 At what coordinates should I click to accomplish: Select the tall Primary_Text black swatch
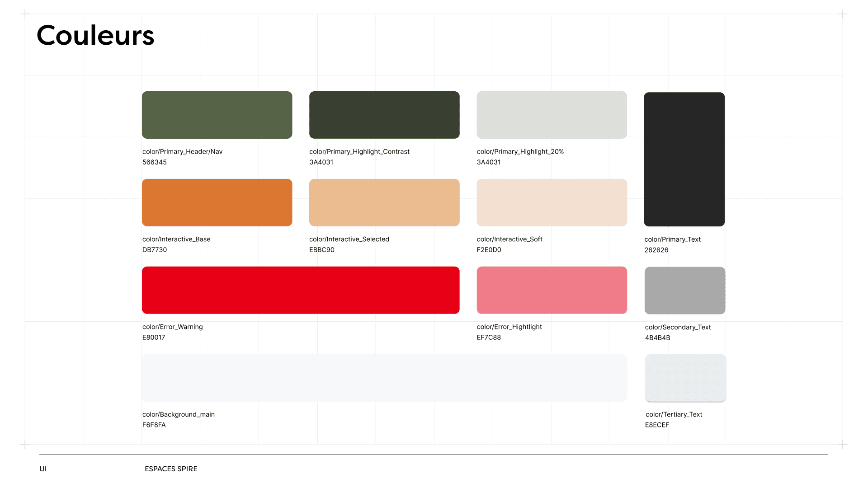(684, 159)
